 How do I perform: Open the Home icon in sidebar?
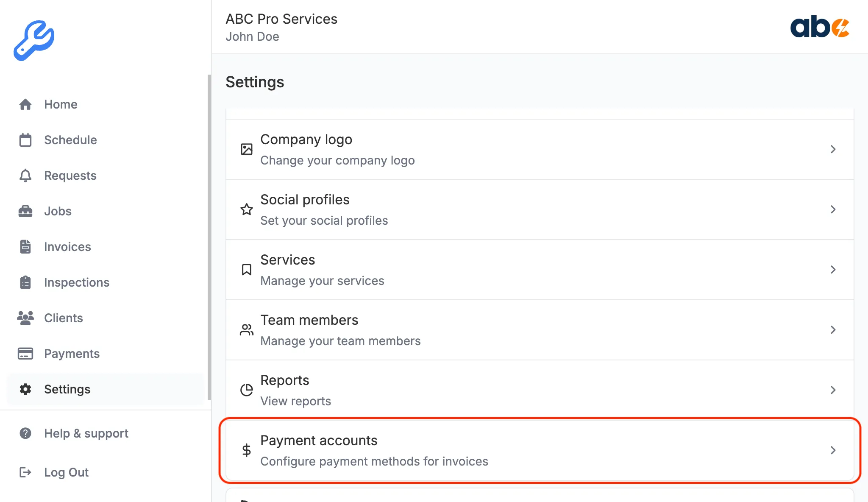[x=25, y=104]
